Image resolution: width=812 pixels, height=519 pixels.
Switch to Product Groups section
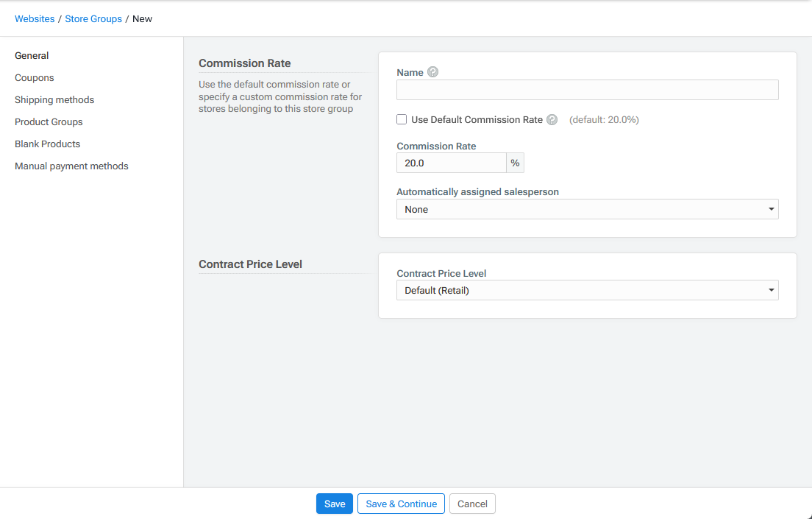49,122
